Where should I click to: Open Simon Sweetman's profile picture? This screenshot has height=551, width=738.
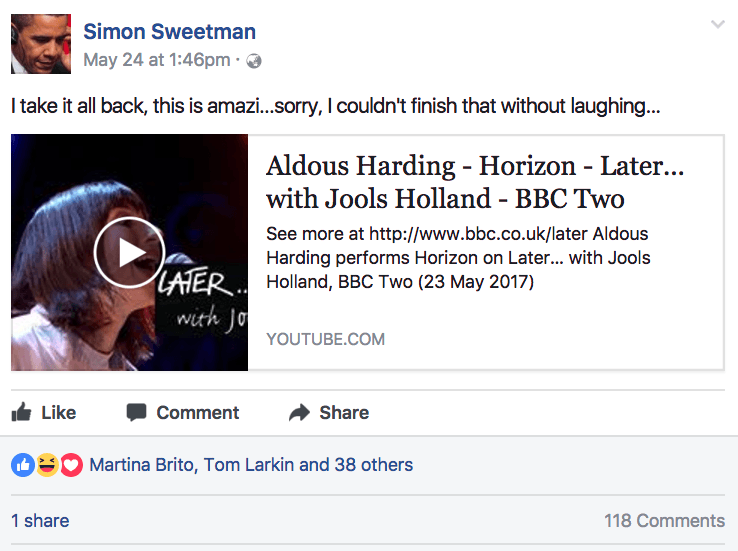(41, 44)
